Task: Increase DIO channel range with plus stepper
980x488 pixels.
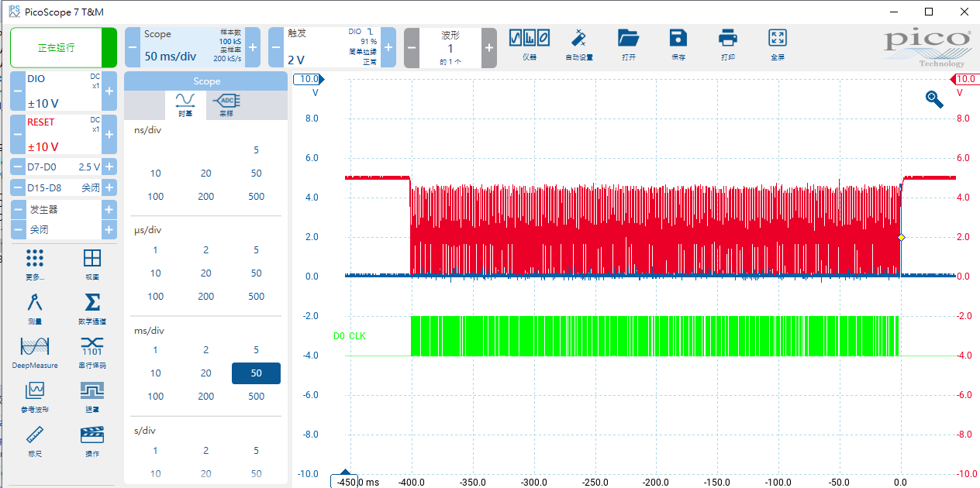Action: click(x=109, y=91)
